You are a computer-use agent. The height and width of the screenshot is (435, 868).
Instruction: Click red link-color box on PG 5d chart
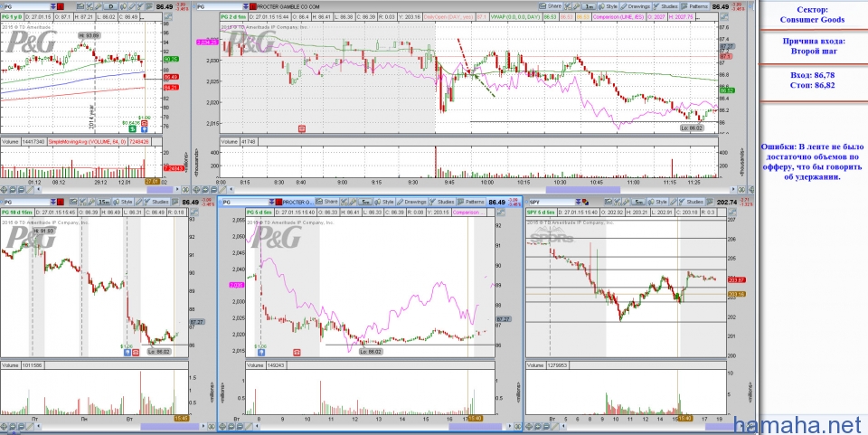coord(278,202)
